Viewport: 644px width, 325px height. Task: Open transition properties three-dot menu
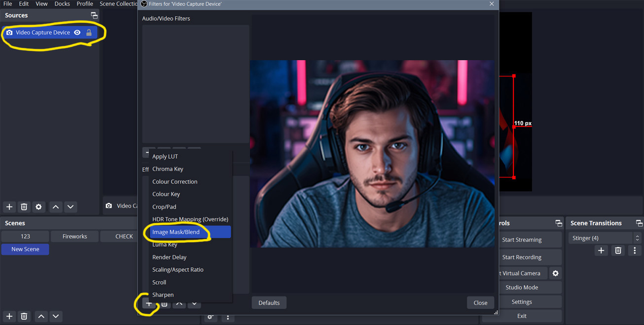tap(635, 251)
